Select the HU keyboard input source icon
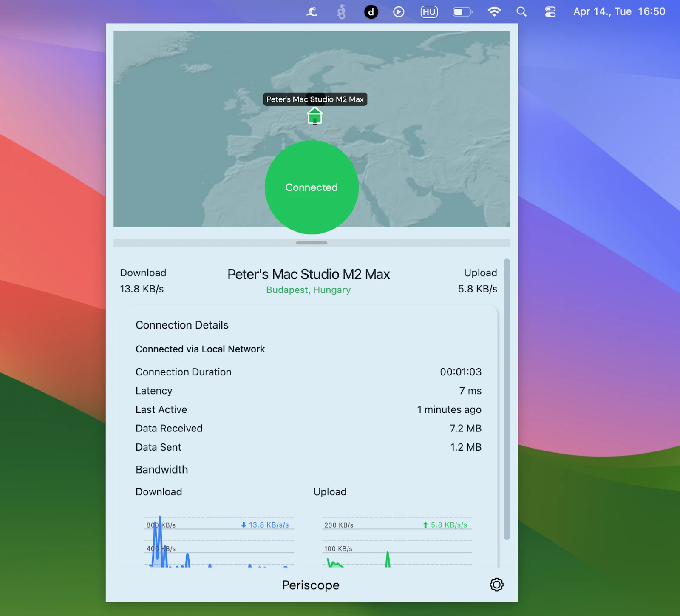 429,11
